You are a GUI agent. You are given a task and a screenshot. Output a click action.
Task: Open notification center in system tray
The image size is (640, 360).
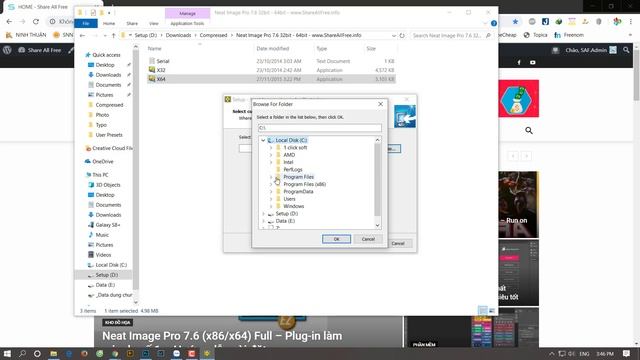[627, 353]
